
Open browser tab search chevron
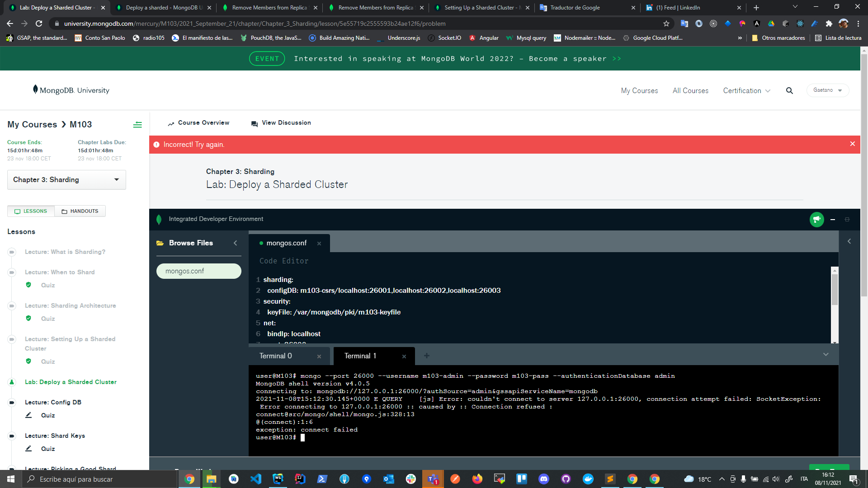click(795, 7)
